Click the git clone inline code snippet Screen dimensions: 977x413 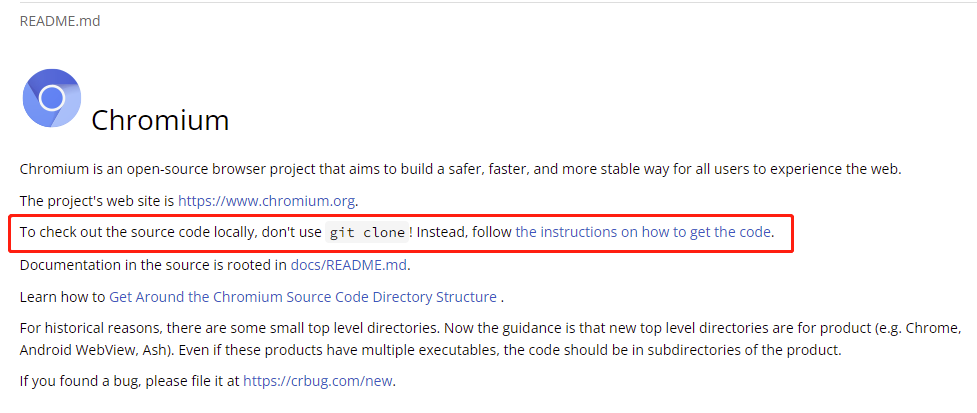[x=367, y=232]
